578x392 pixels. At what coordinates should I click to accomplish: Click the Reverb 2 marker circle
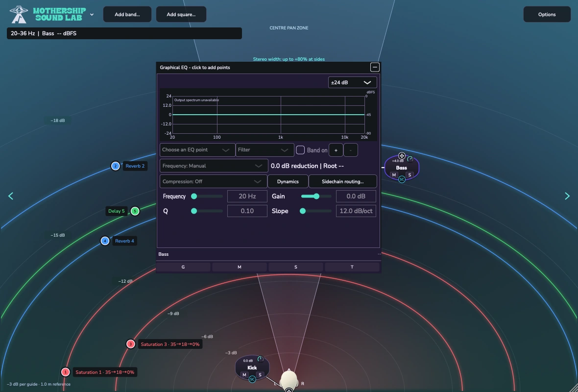[116, 166]
